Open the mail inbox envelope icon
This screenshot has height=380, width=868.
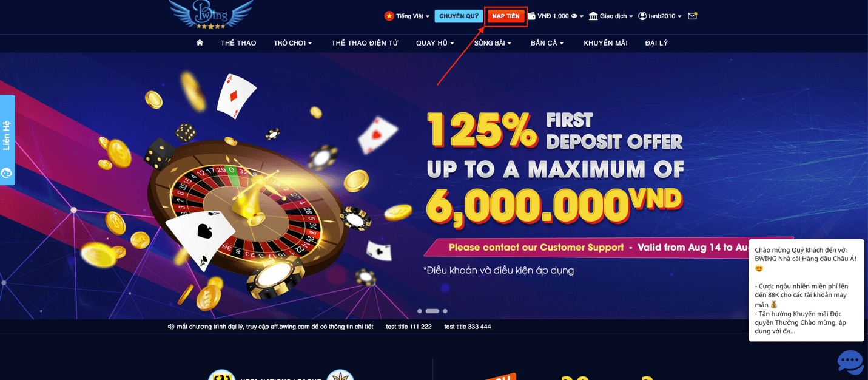[692, 16]
